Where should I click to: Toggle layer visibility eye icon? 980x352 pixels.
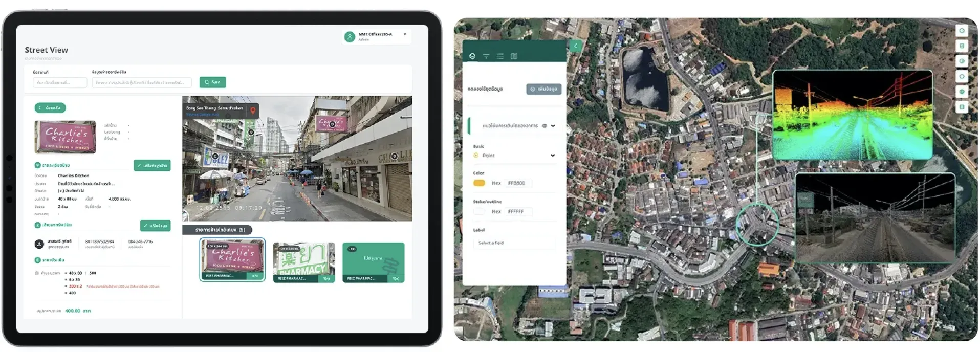[x=545, y=126]
